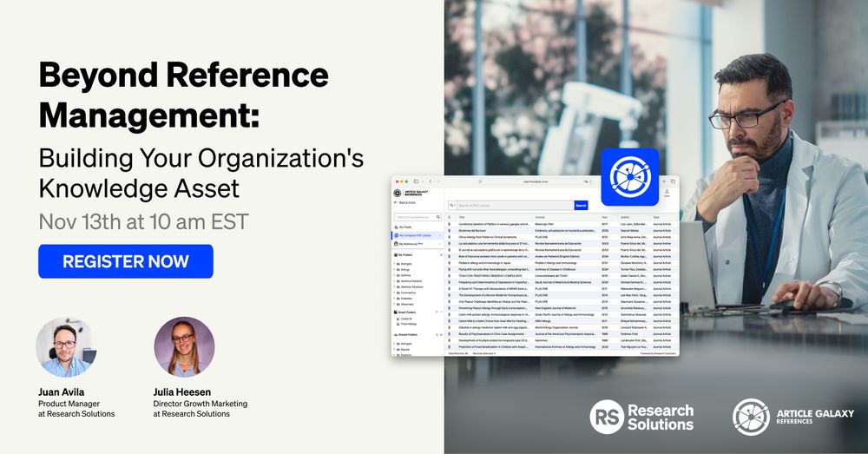The width and height of the screenshot is (868, 454).
Task: Click the large blue Article Galaxy app icon
Action: pos(630,176)
